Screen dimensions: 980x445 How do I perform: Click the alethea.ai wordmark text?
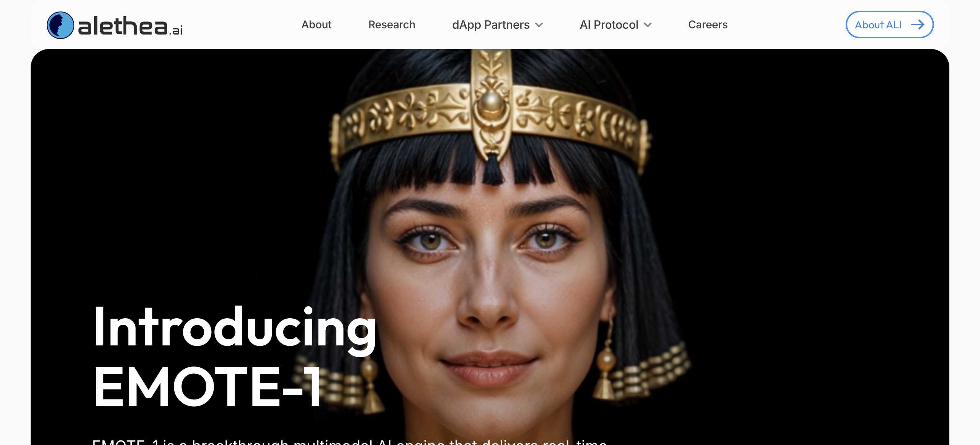point(130,26)
